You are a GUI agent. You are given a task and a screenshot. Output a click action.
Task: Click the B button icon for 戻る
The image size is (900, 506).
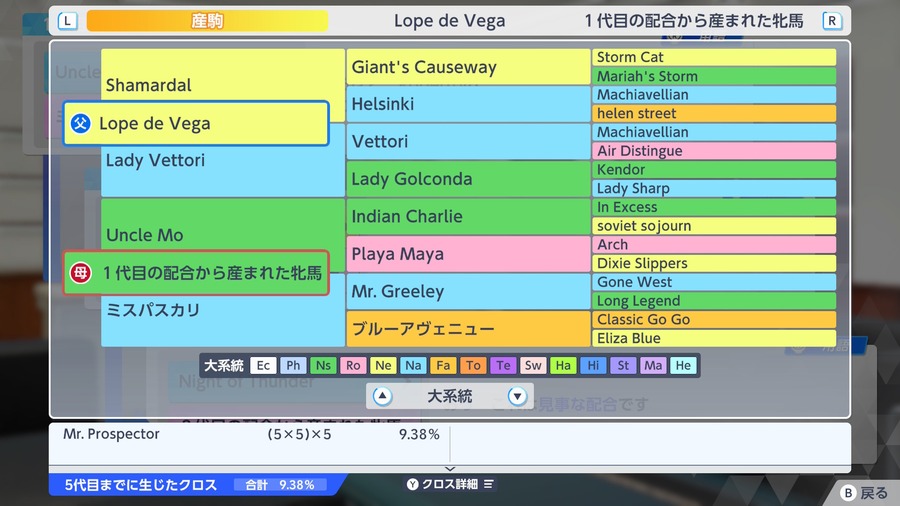848,493
